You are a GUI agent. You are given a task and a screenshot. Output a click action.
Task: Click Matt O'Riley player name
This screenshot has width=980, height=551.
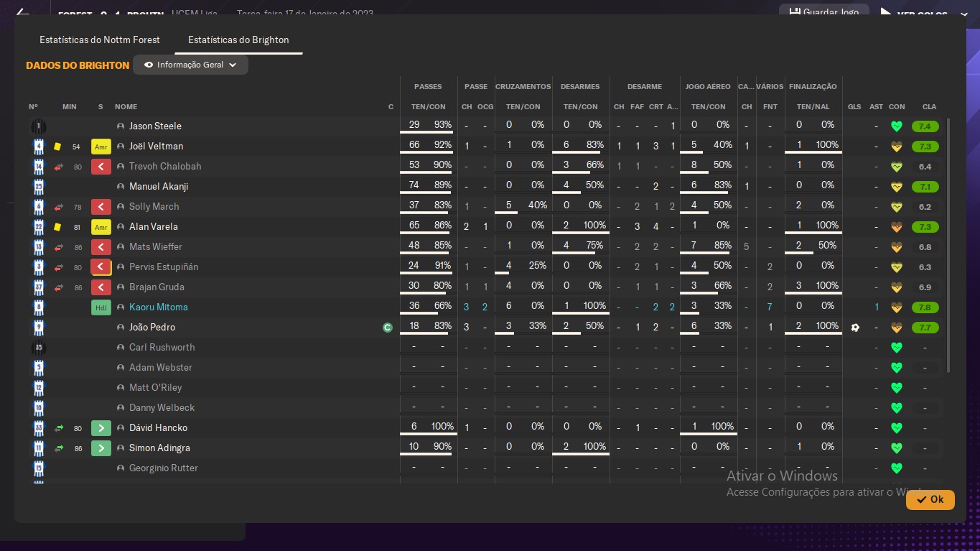click(155, 388)
